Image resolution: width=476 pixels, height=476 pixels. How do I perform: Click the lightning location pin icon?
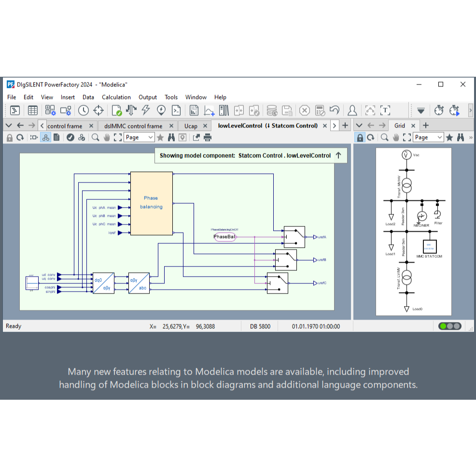pyautogui.click(x=161, y=110)
